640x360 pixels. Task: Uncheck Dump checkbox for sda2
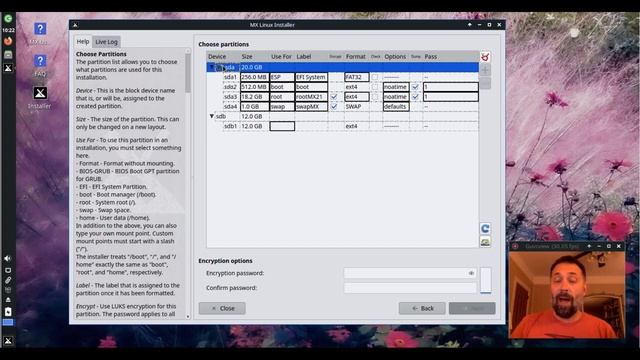(x=415, y=87)
